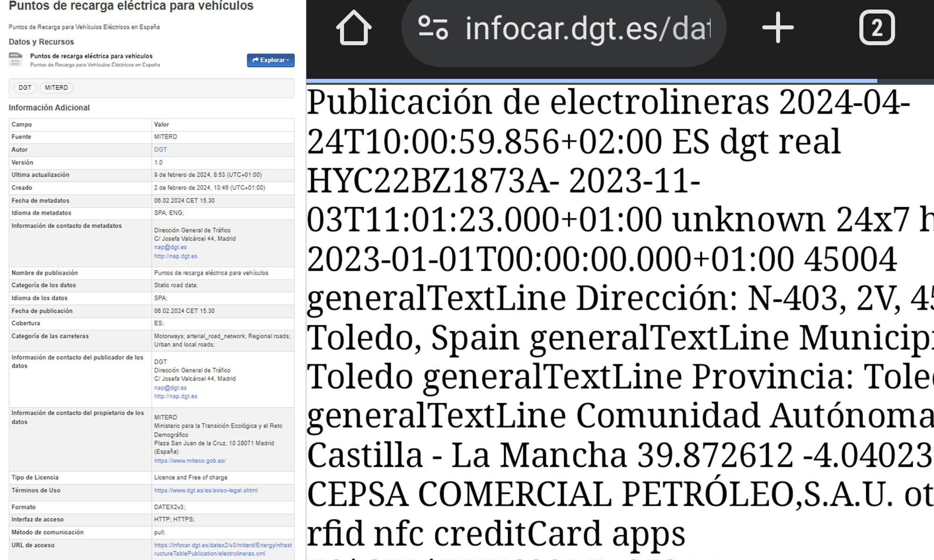
Task: Tap the infocar.dgt.es address bar
Action: coord(564,29)
